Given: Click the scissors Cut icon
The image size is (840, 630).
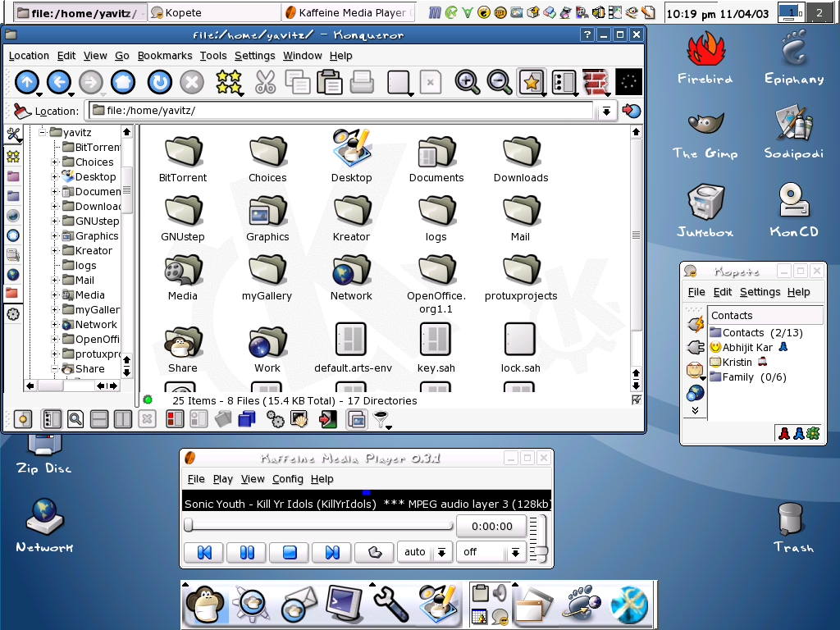Looking at the screenshot, I should 265,83.
